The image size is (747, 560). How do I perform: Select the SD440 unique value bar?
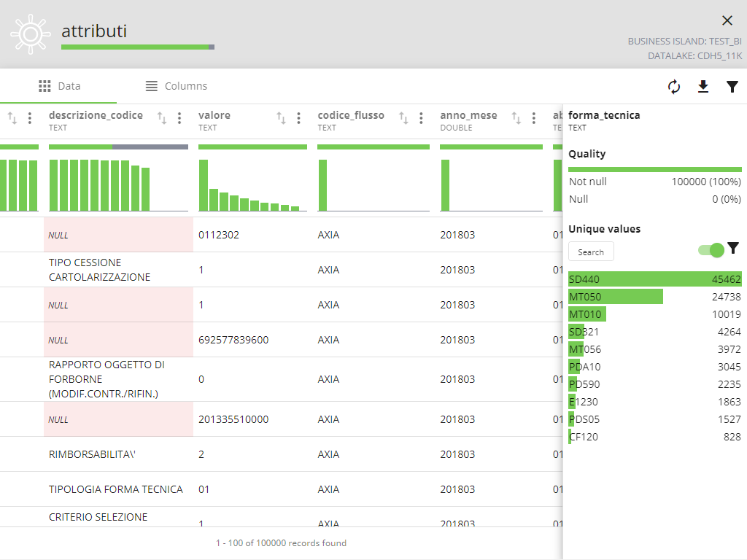pos(654,279)
